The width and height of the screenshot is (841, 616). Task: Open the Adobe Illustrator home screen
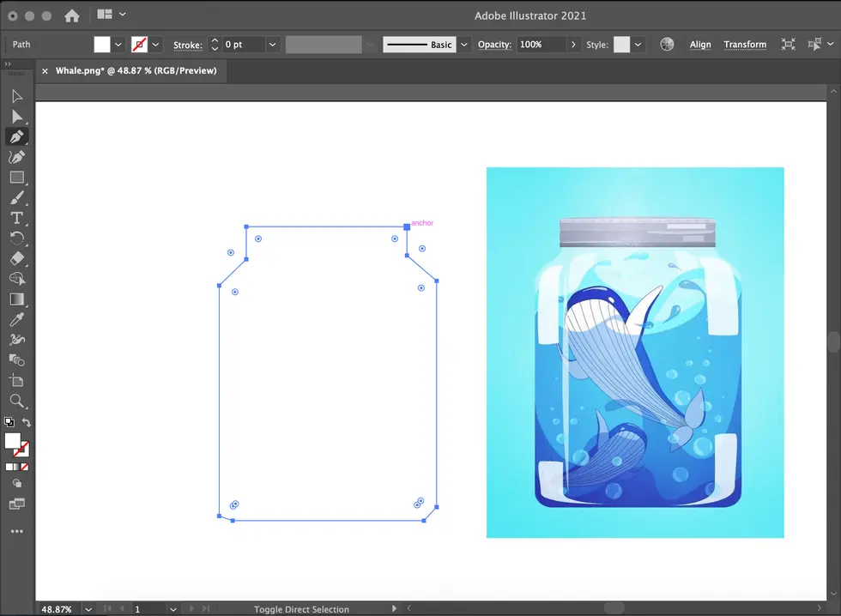[x=74, y=15]
